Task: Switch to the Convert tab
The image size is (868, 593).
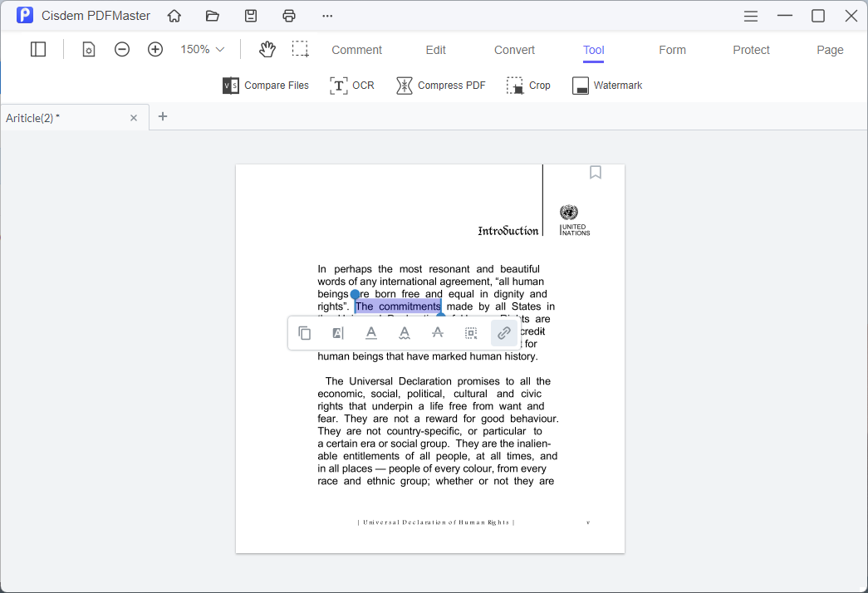Action: point(514,50)
